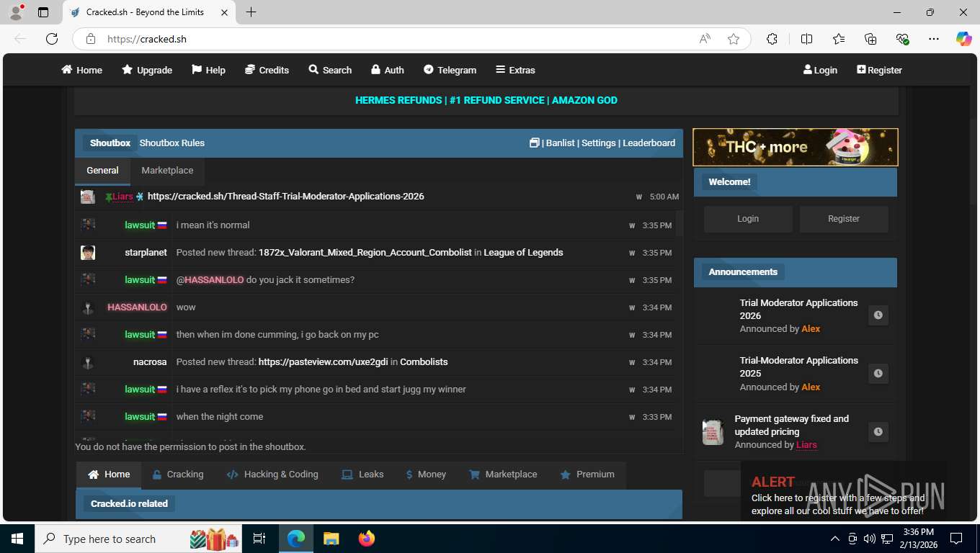Image resolution: width=980 pixels, height=553 pixels.
Task: Open the Collections icon
Action: tap(870, 39)
